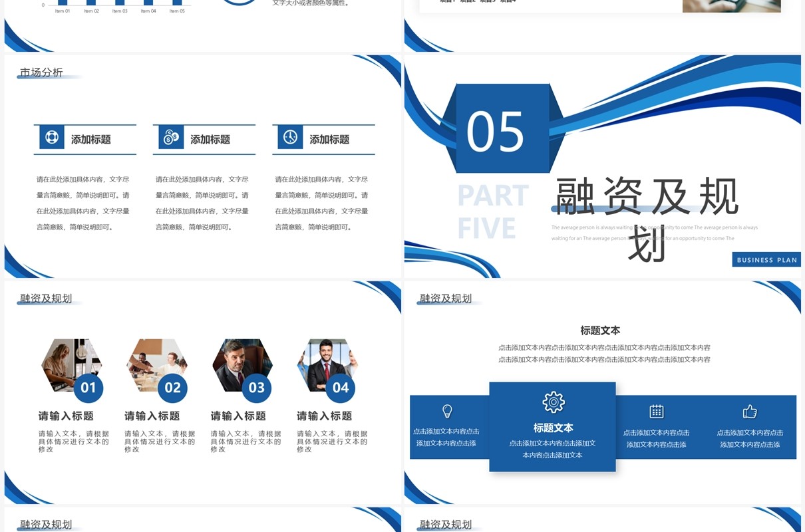The width and height of the screenshot is (805, 532).
Task: Click 请输入标题 under circle 01
Action: [66, 416]
